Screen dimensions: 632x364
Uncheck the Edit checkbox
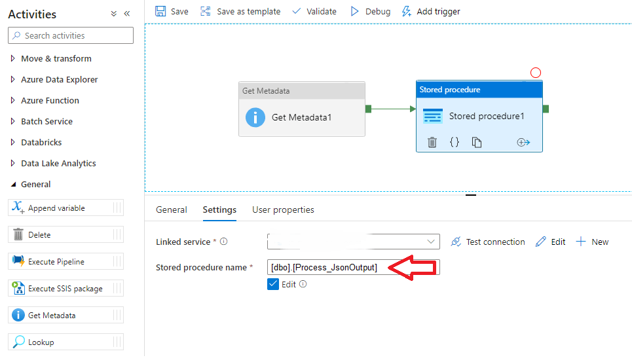coord(274,284)
